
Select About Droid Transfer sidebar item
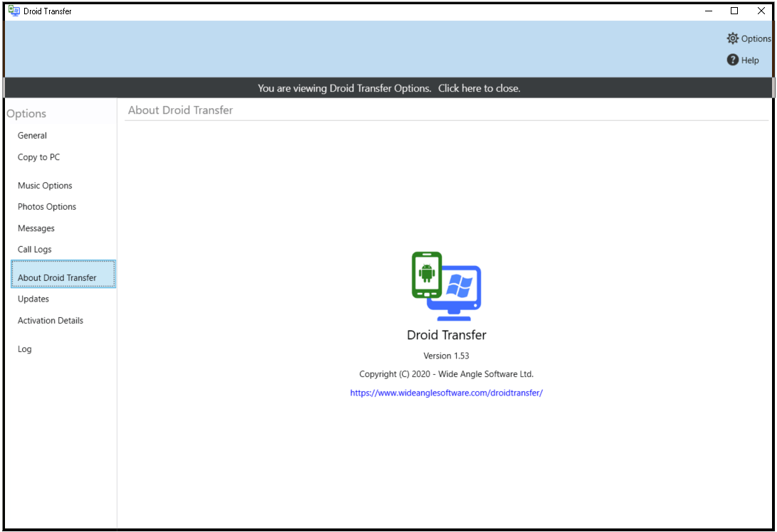pyautogui.click(x=63, y=274)
